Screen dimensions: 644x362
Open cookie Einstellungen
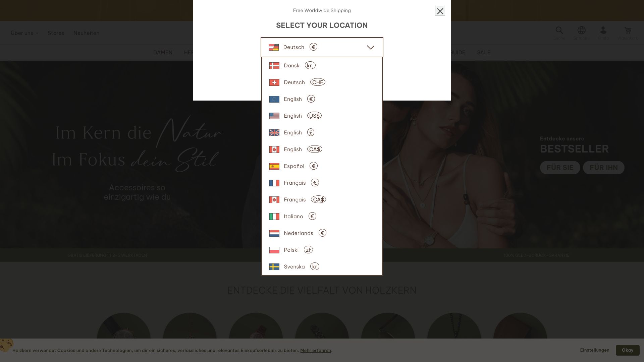594,350
